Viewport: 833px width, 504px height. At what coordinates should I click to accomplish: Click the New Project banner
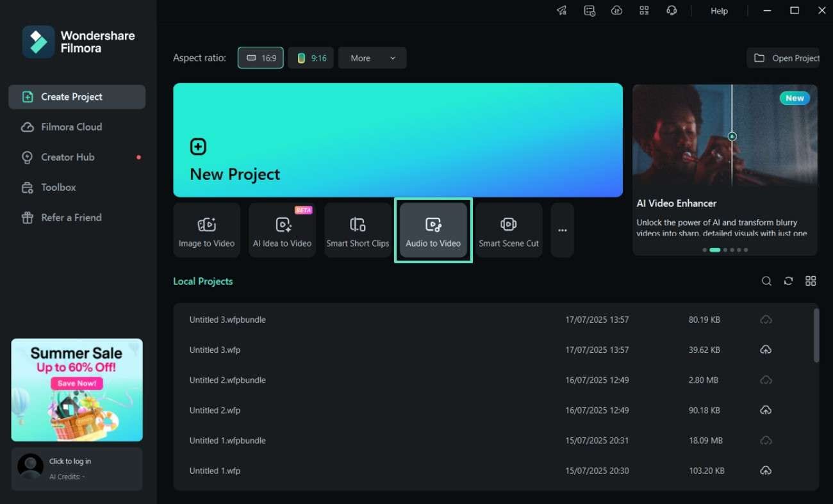[398, 140]
